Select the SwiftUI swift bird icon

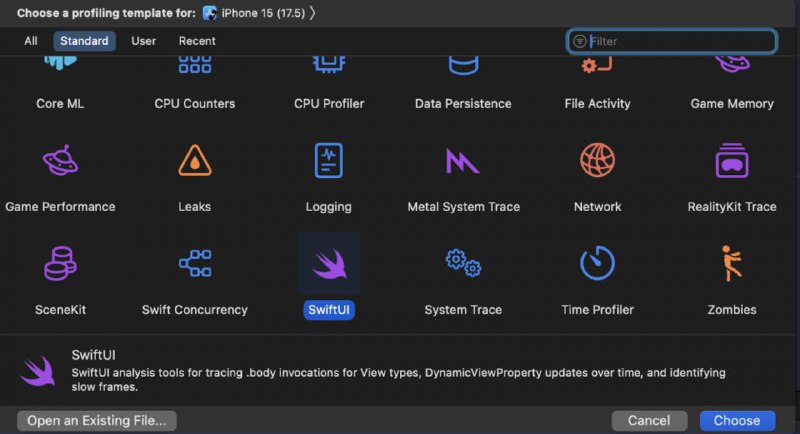pyautogui.click(x=329, y=264)
